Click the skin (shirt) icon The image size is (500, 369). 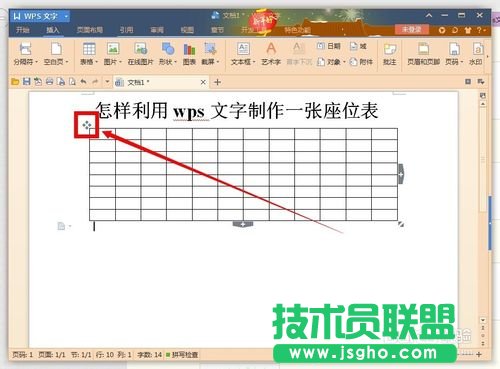click(468, 30)
